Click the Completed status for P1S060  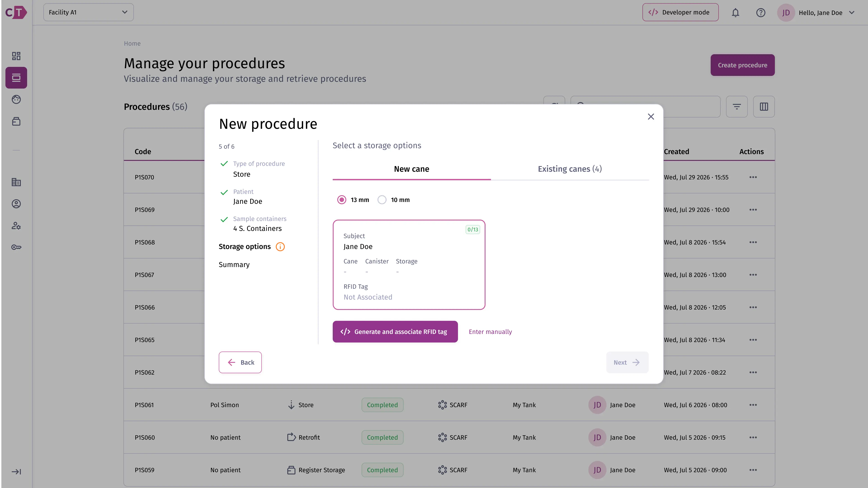[x=382, y=437]
